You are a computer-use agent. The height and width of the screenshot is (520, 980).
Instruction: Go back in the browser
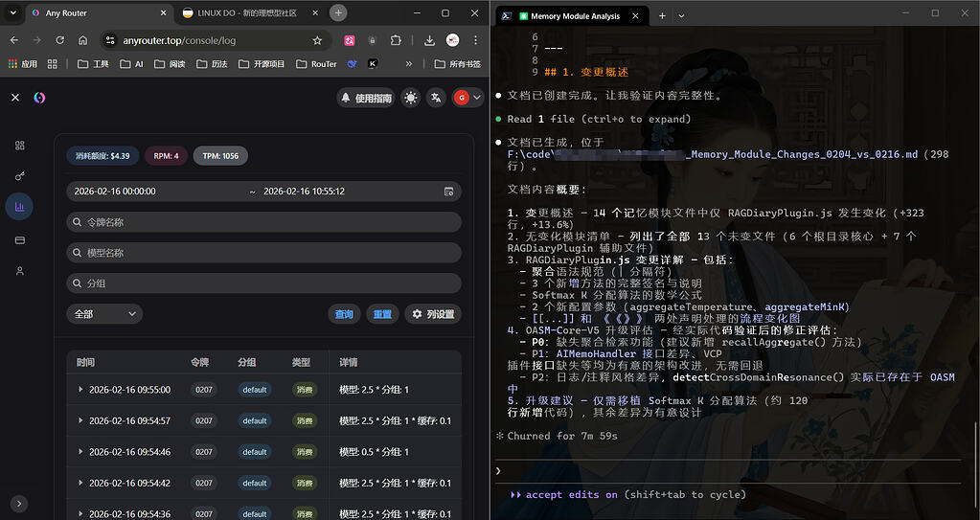point(14,40)
